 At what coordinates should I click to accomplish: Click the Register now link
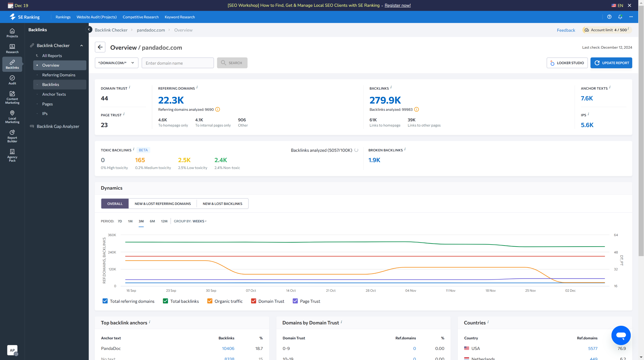pos(397,5)
